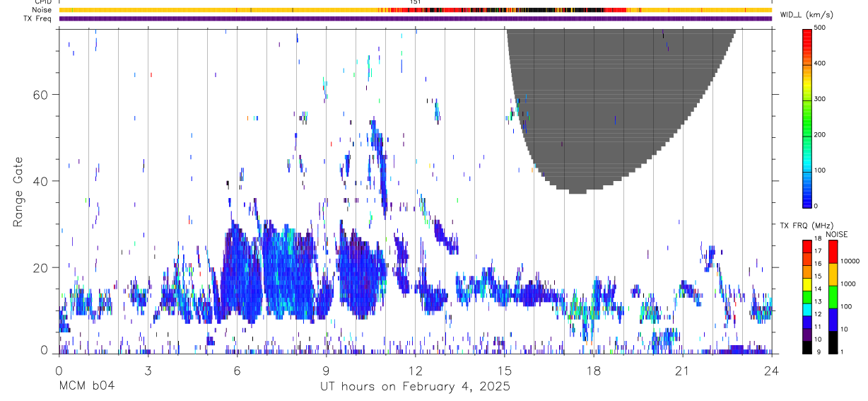The image size is (868, 401).
Task: Select black swatch at bottom of TX FRQ legend
Action: click(x=807, y=348)
